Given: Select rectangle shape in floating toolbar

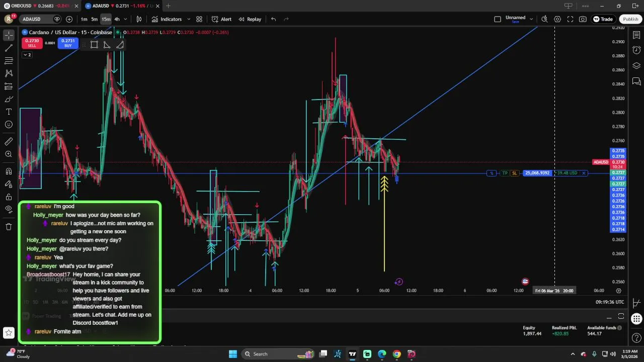Looking at the screenshot, I should pyautogui.click(x=94, y=45).
